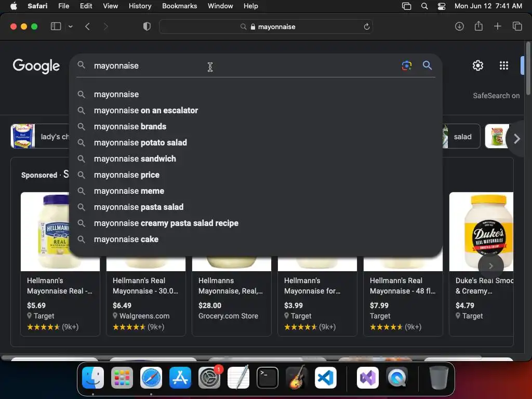Click the 'salad' filter chip
Image resolution: width=532 pixels, height=399 pixels.
[462, 137]
